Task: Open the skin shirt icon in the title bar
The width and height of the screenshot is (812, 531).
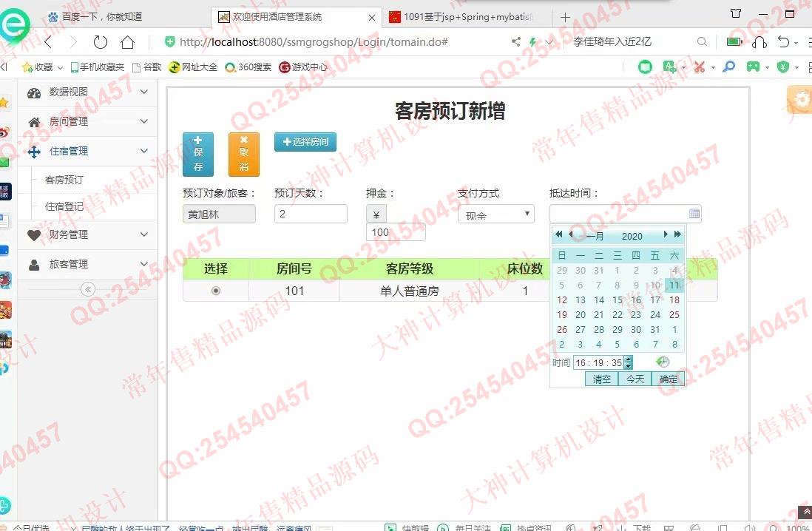Action: coord(735,13)
